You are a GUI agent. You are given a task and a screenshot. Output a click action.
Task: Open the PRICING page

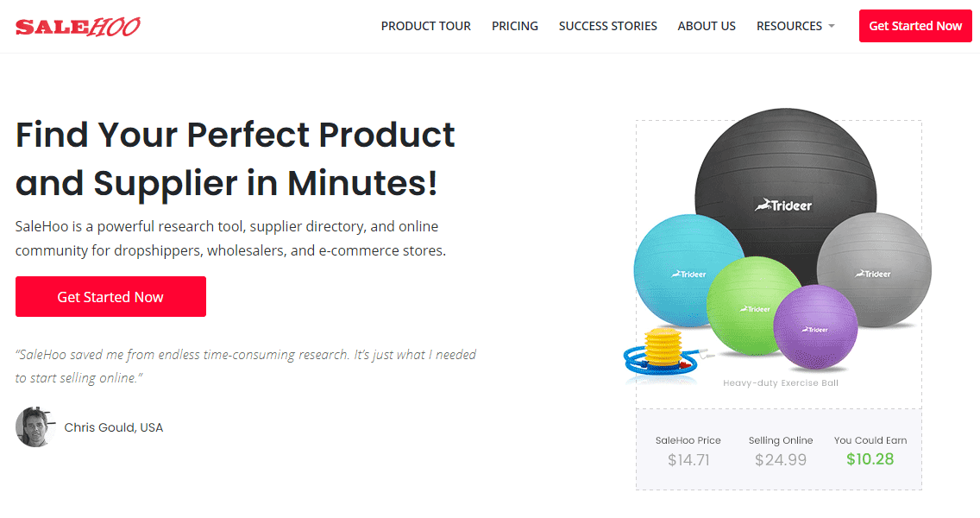tap(514, 26)
